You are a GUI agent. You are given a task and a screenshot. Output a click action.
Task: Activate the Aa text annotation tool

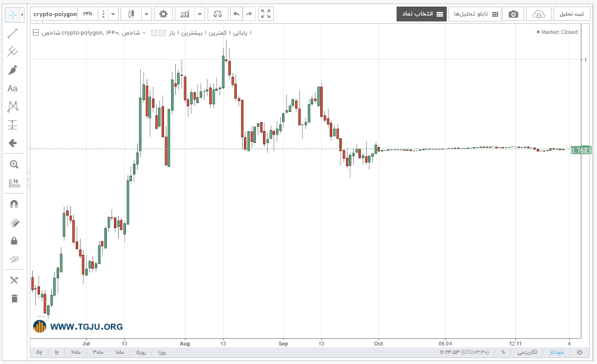(13, 88)
